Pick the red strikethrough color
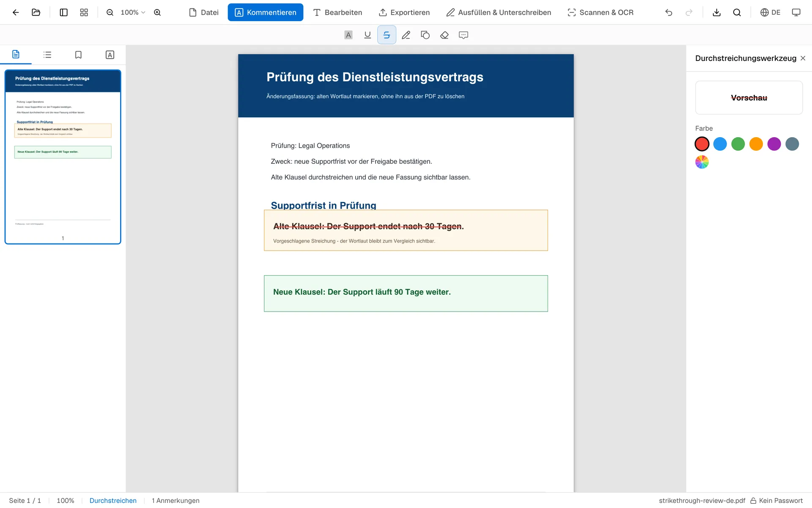 pyautogui.click(x=702, y=144)
